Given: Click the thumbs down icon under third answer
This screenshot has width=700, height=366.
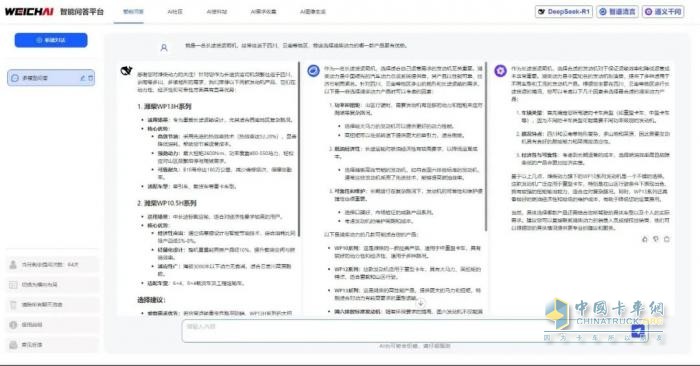Looking at the screenshot, I should coord(656,239).
